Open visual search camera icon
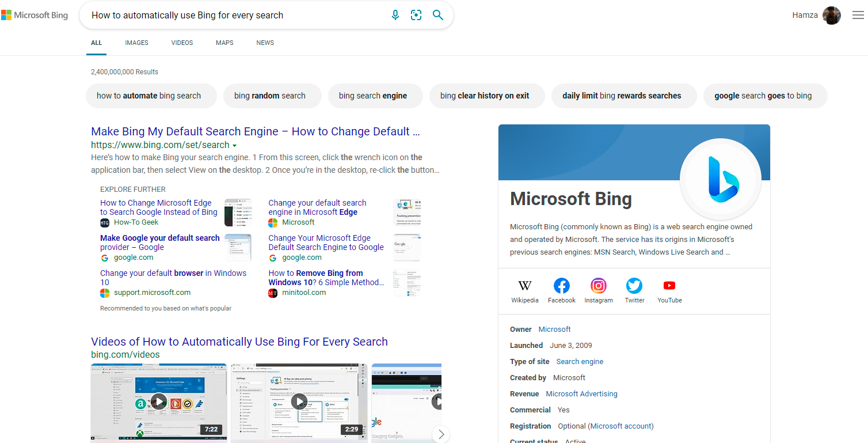 point(416,15)
